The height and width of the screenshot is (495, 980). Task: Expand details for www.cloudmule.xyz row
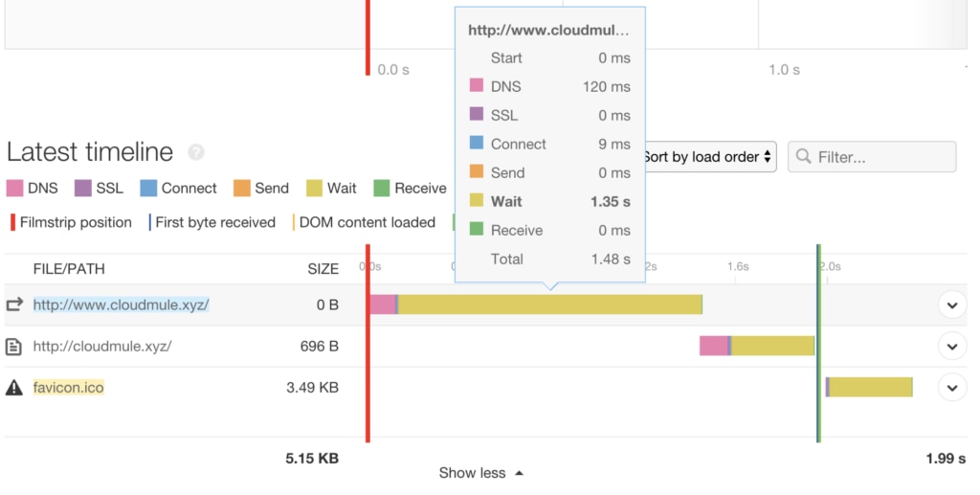coord(952,305)
